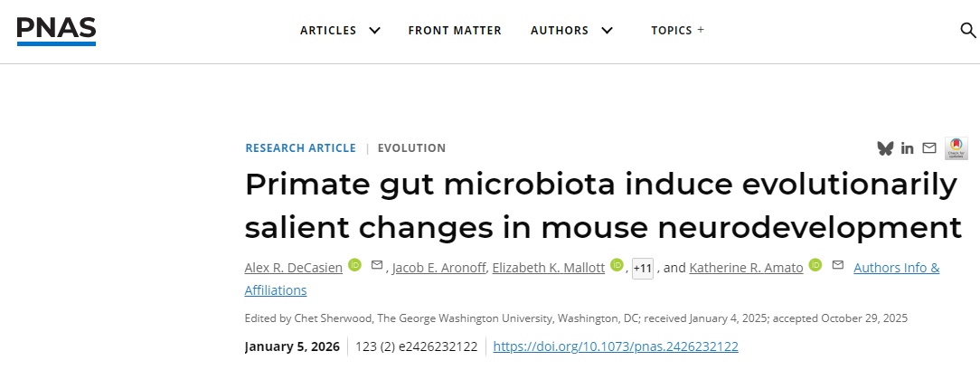This screenshot has width=980, height=370.
Task: Open the article DOI link
Action: tap(616, 346)
